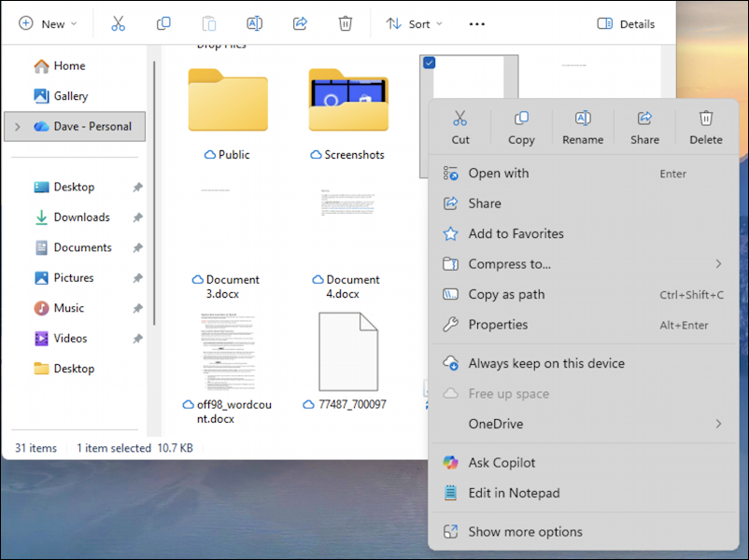Viewport: 749px width, 560px height.
Task: Click the Cut icon in context menu
Action: [459, 119]
